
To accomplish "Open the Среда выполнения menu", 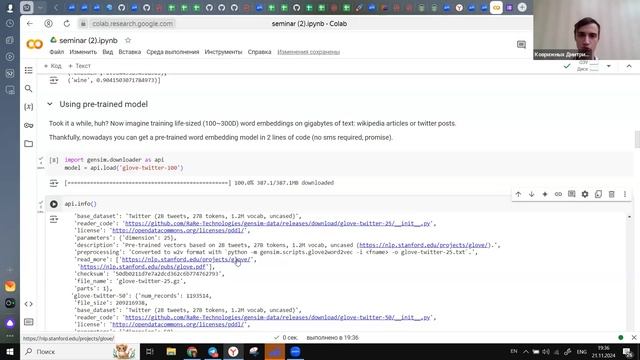I will 173,52.
